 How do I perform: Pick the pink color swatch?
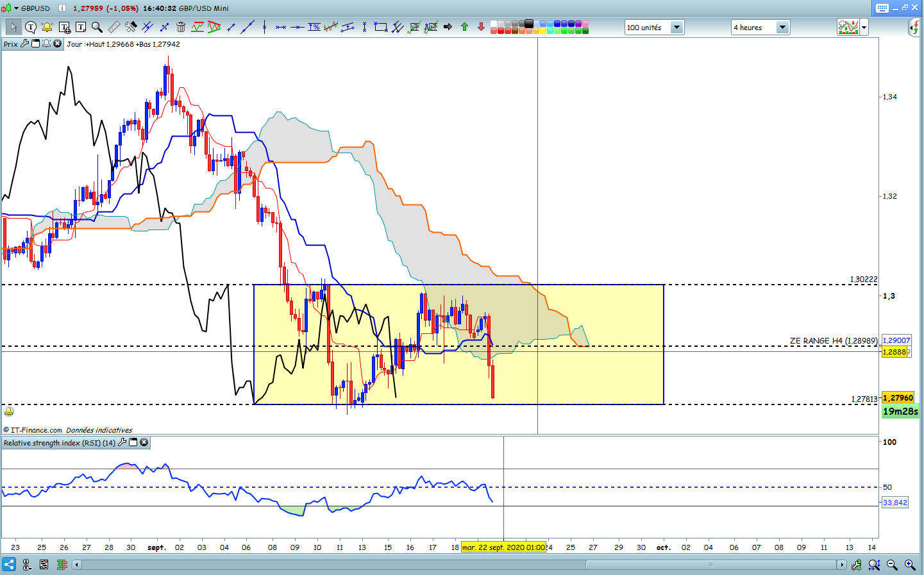(x=585, y=24)
